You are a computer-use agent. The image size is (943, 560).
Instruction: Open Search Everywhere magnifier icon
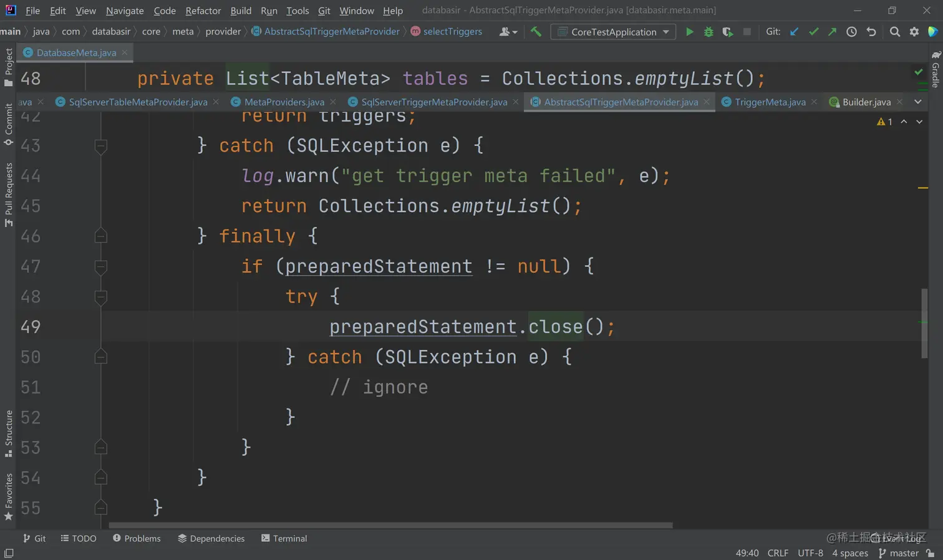pos(895,32)
